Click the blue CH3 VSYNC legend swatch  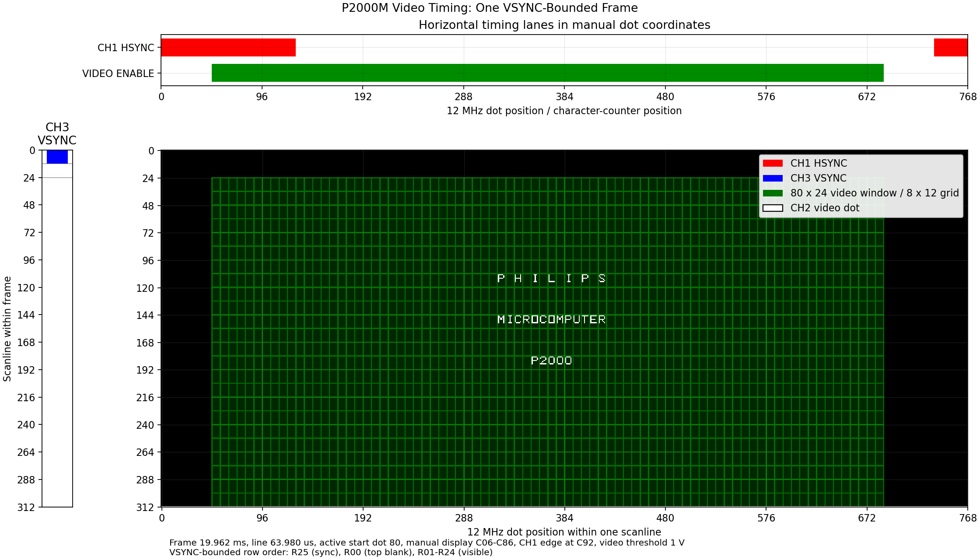pyautogui.click(x=773, y=178)
